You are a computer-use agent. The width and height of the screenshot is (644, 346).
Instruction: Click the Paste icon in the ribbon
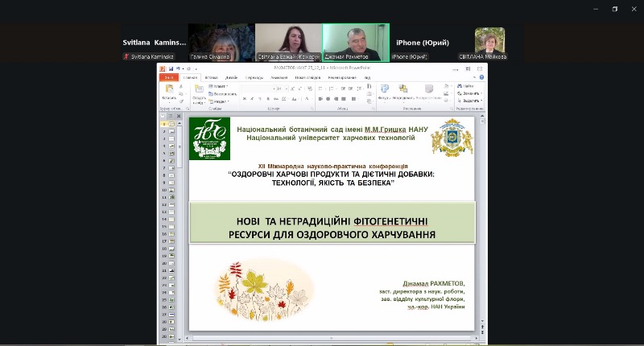tap(170, 91)
